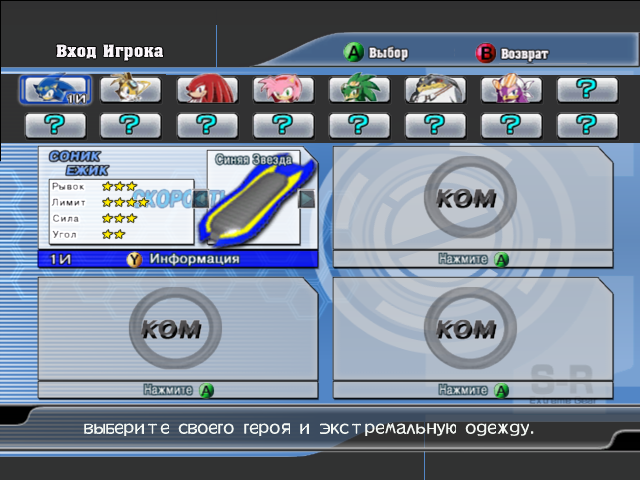Choose the Tails character portrait

(131, 89)
